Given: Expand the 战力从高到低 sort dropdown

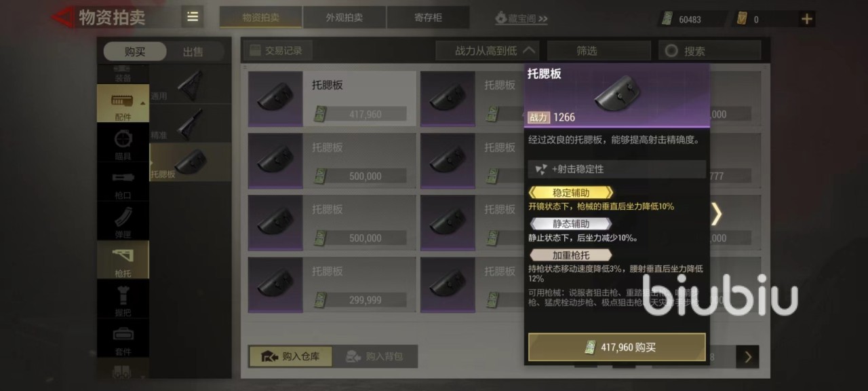Looking at the screenshot, I should click(487, 50).
